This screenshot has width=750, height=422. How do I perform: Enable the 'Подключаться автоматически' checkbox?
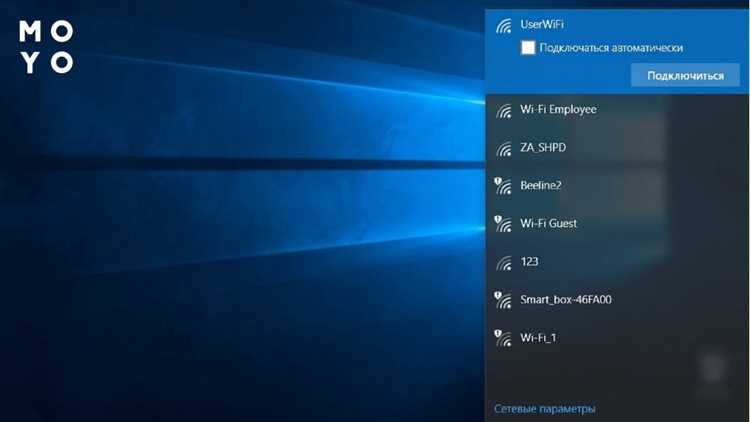click(x=528, y=47)
